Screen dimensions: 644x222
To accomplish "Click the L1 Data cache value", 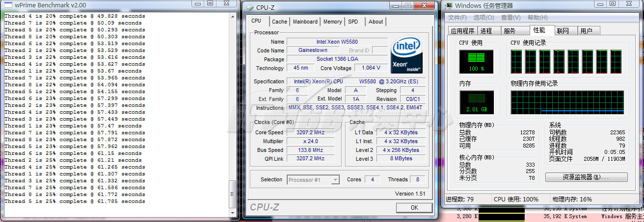I will (401, 132).
